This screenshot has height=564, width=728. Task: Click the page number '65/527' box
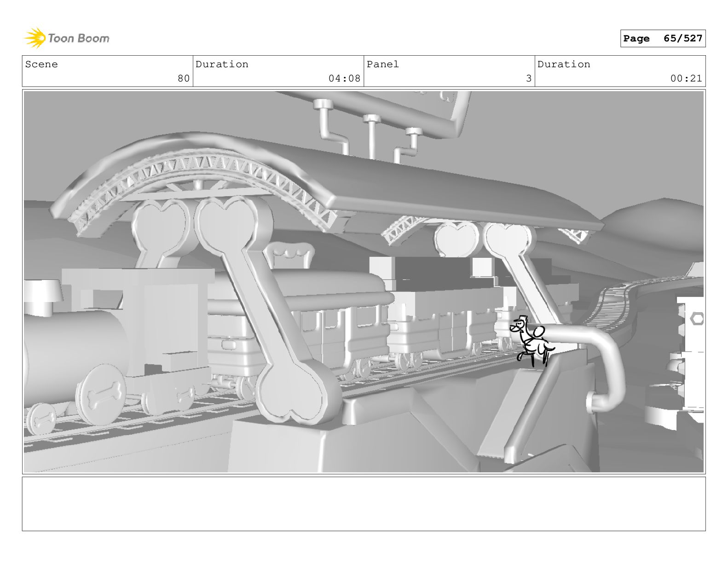(x=663, y=39)
